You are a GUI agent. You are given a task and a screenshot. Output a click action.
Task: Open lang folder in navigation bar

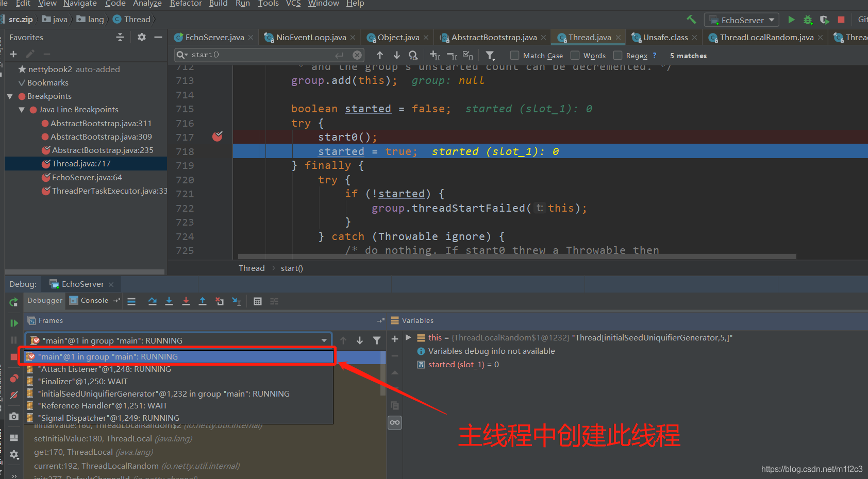pyautogui.click(x=91, y=20)
